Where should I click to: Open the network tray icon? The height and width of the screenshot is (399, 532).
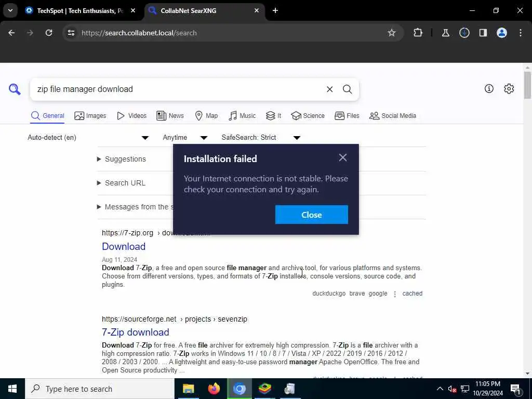(x=464, y=389)
